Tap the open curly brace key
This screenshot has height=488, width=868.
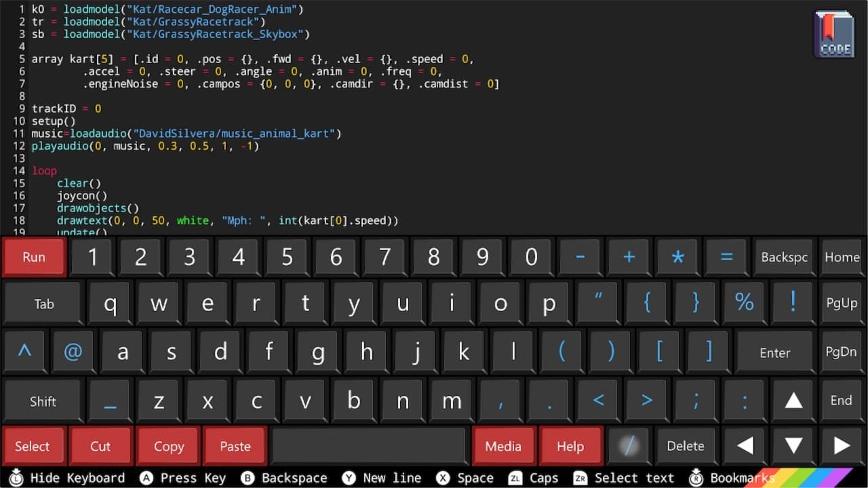647,303
